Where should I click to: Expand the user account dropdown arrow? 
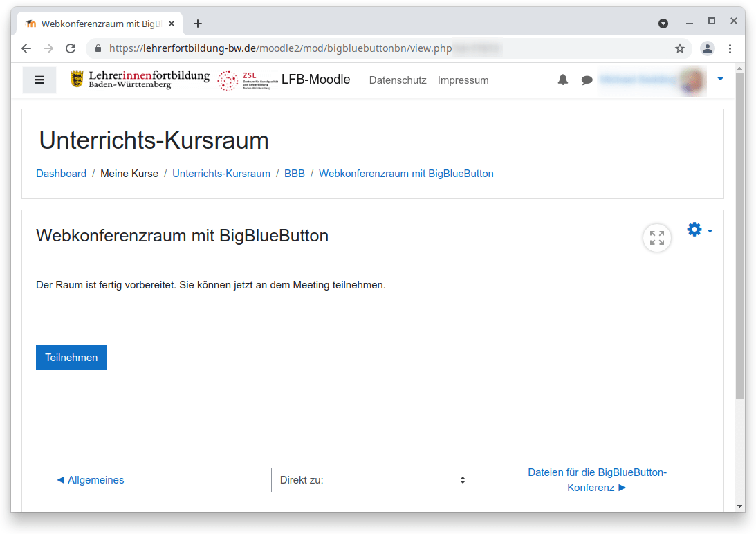click(720, 80)
